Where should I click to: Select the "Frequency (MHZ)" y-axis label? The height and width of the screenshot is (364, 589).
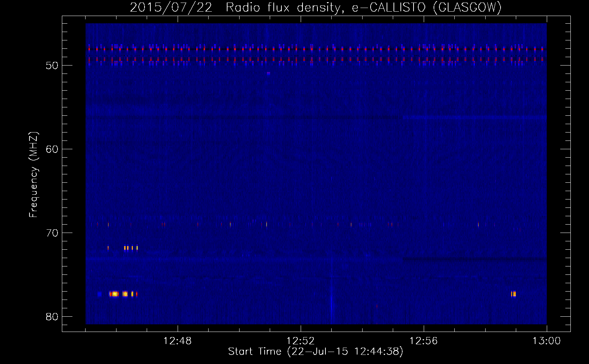tap(33, 175)
